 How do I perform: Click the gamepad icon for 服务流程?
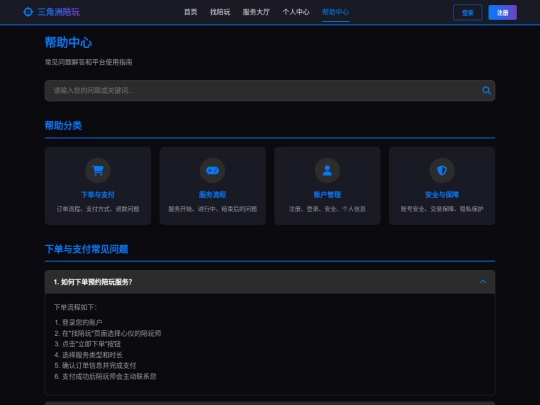[x=212, y=170]
